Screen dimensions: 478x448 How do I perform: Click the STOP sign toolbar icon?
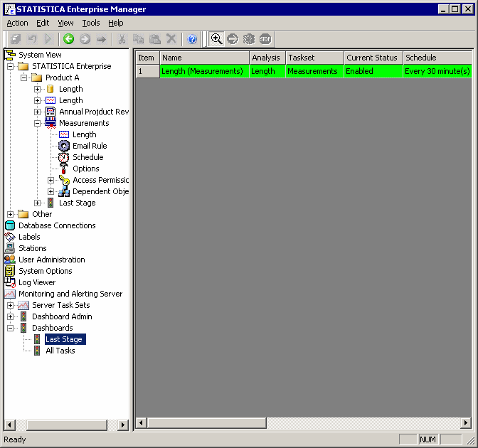pos(265,39)
